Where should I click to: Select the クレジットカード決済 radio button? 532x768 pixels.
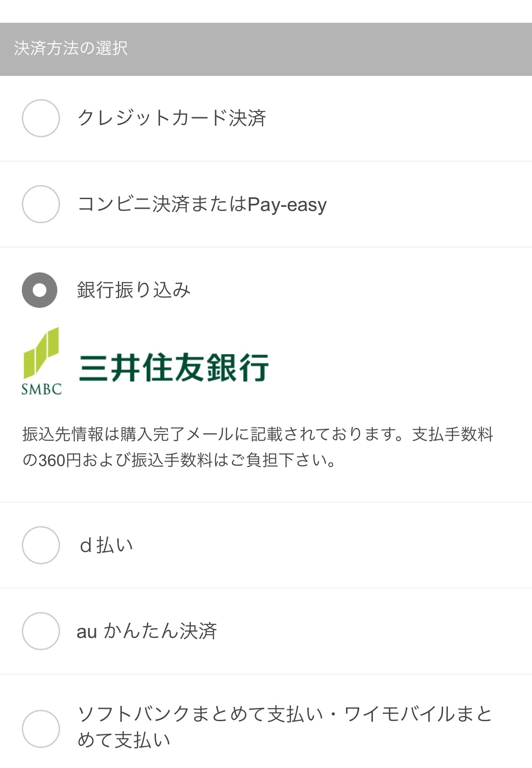(x=41, y=118)
